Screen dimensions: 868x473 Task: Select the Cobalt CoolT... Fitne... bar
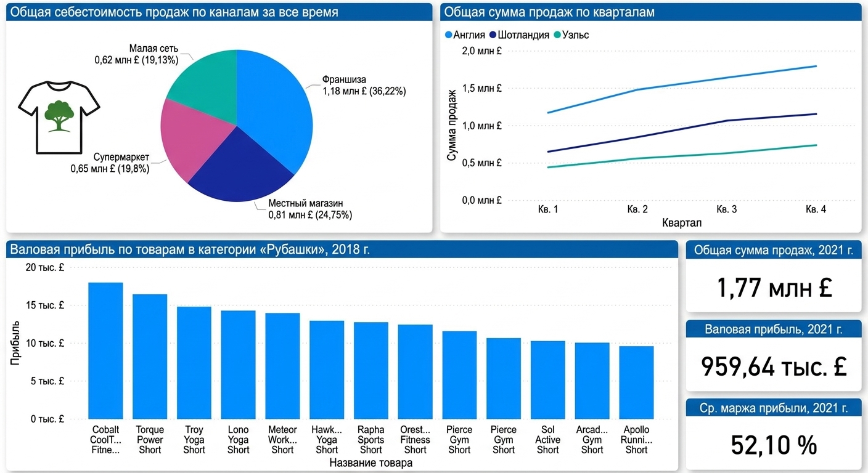click(x=105, y=351)
